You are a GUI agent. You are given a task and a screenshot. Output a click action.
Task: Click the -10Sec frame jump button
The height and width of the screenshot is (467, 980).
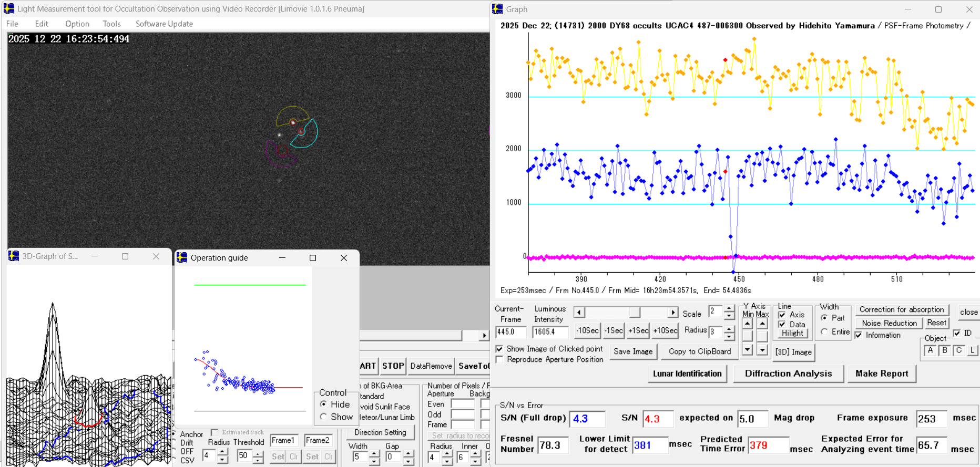tap(587, 330)
